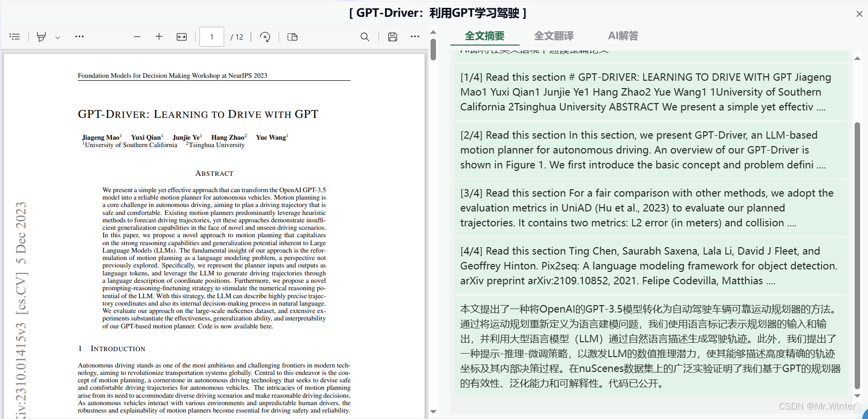
Task: Switch to the 全文摘要 tab
Action: [484, 36]
